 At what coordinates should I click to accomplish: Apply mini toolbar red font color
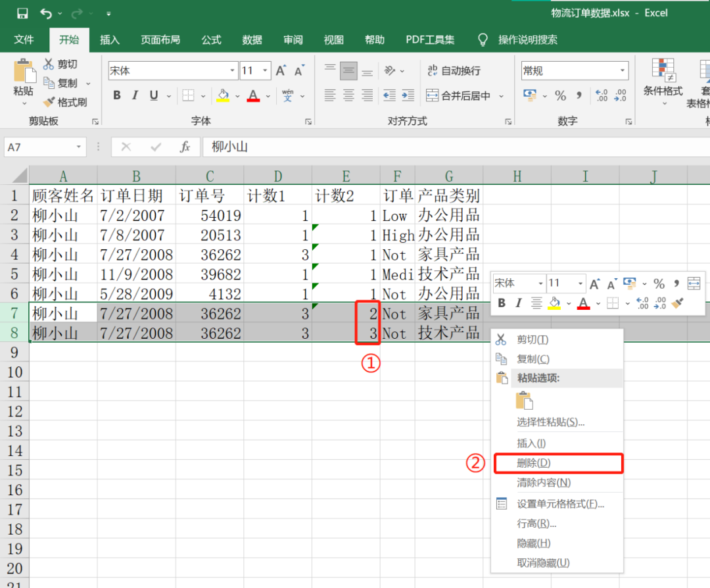pyautogui.click(x=584, y=303)
